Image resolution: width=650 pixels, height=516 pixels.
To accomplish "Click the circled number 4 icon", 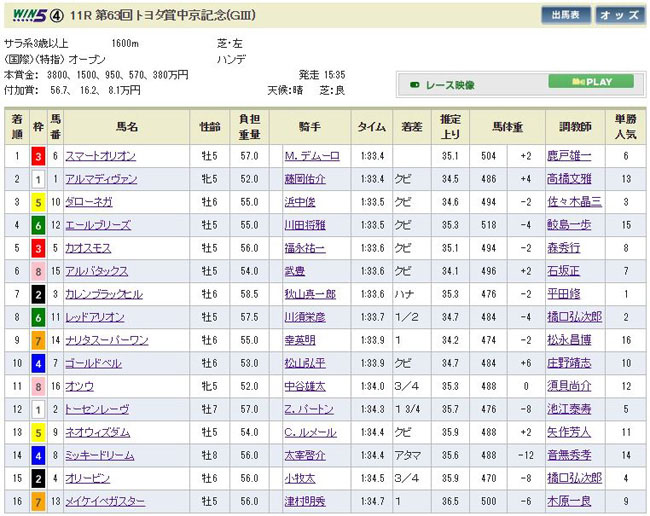I will [x=56, y=15].
